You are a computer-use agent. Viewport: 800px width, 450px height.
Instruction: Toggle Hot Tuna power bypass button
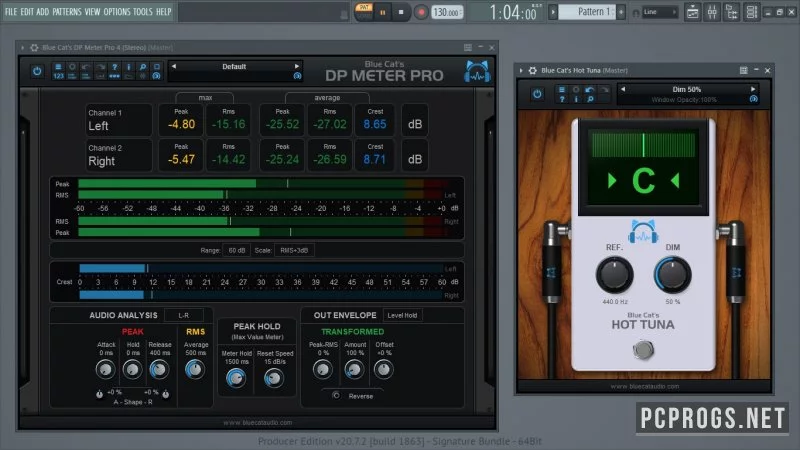[537, 94]
